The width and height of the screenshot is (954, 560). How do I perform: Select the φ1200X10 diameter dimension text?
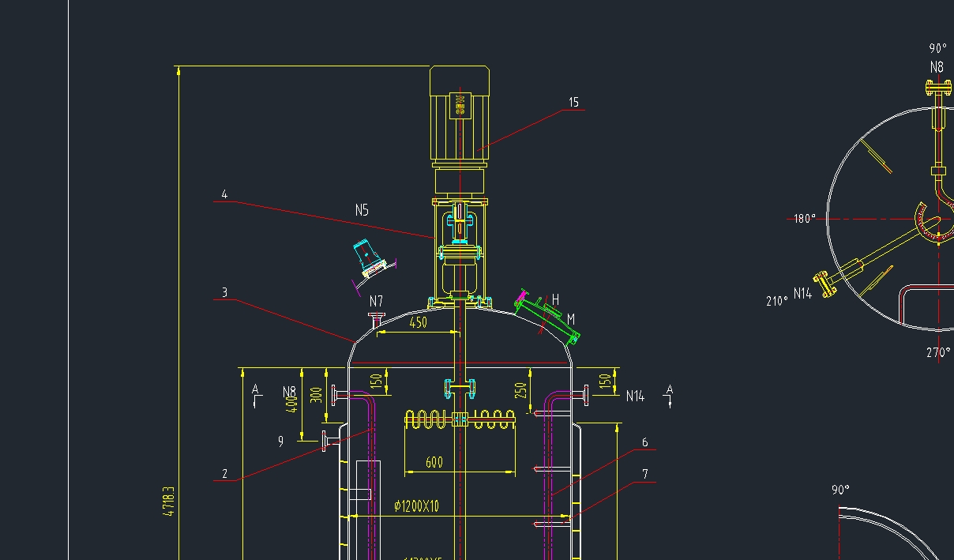click(x=417, y=506)
